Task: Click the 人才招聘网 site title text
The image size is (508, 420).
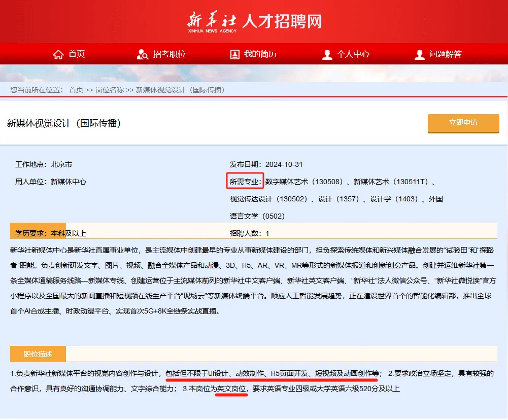Action: (282, 21)
